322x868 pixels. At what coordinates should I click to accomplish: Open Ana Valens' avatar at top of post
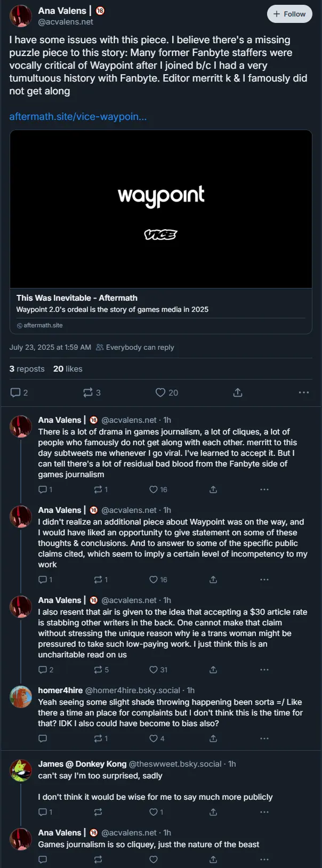point(21,17)
